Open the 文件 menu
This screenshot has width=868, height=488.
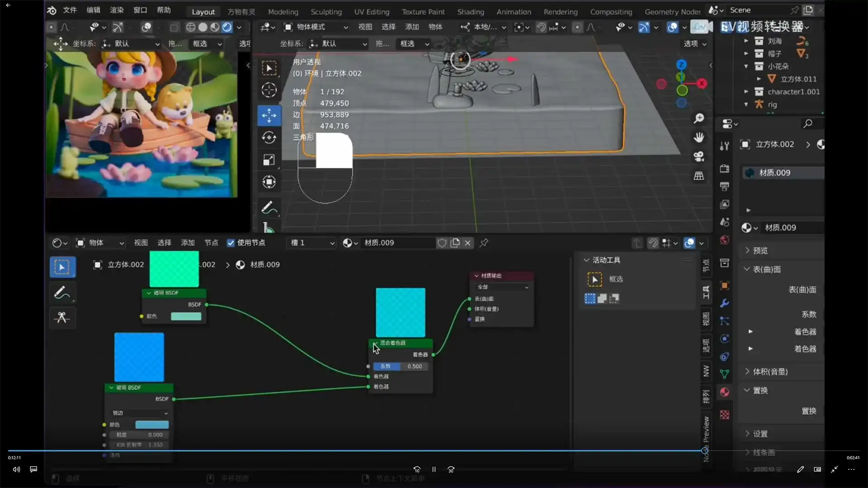[x=70, y=10]
